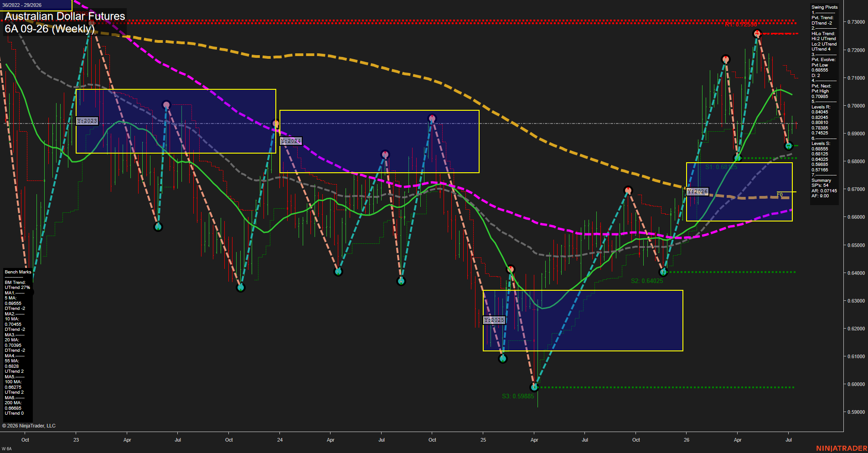Click the chart title Australian Dollar Futures
The height and width of the screenshot is (453, 868).
pyautogui.click(x=65, y=16)
